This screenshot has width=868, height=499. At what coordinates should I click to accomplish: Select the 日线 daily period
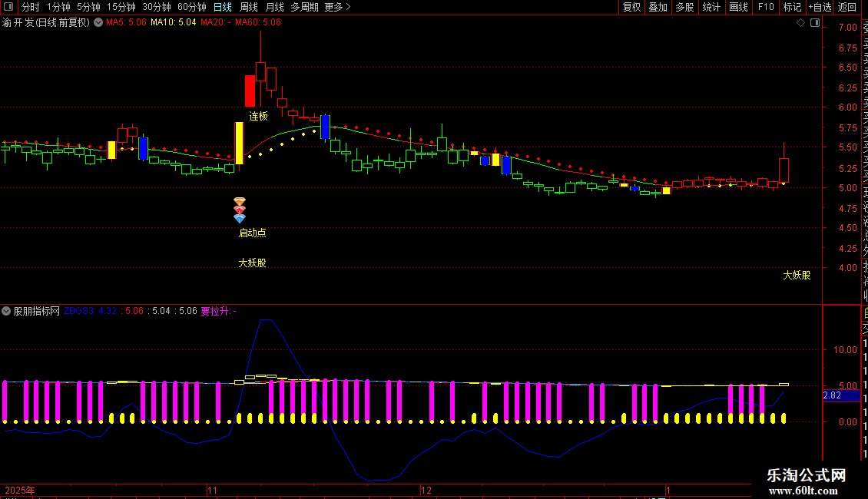point(223,7)
